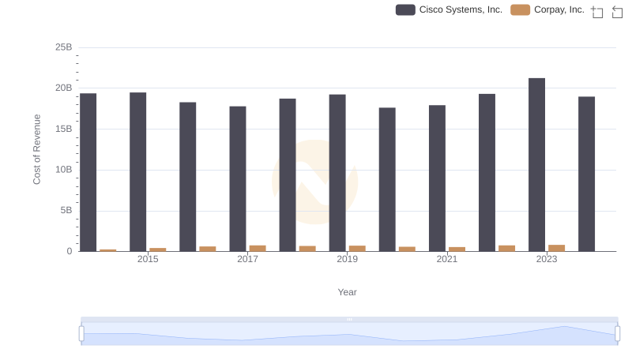
Task: Grab the right handle of the zoom slider
Action: click(618, 333)
